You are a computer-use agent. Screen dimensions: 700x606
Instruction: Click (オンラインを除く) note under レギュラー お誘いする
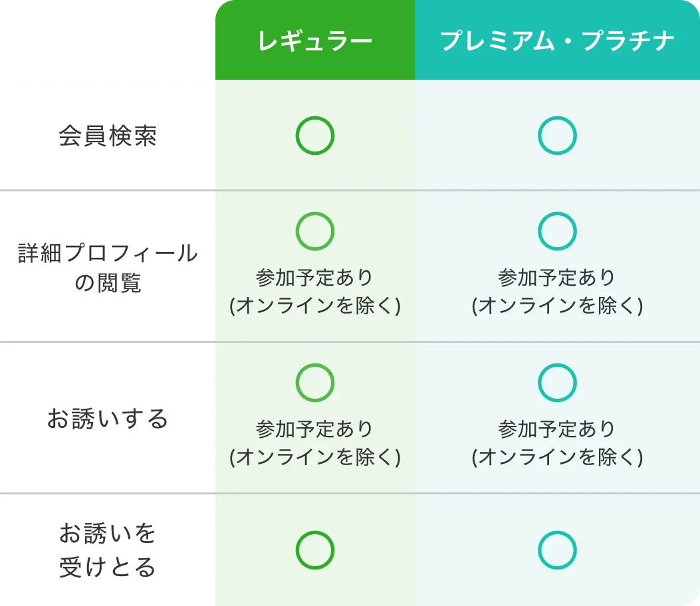tap(314, 458)
